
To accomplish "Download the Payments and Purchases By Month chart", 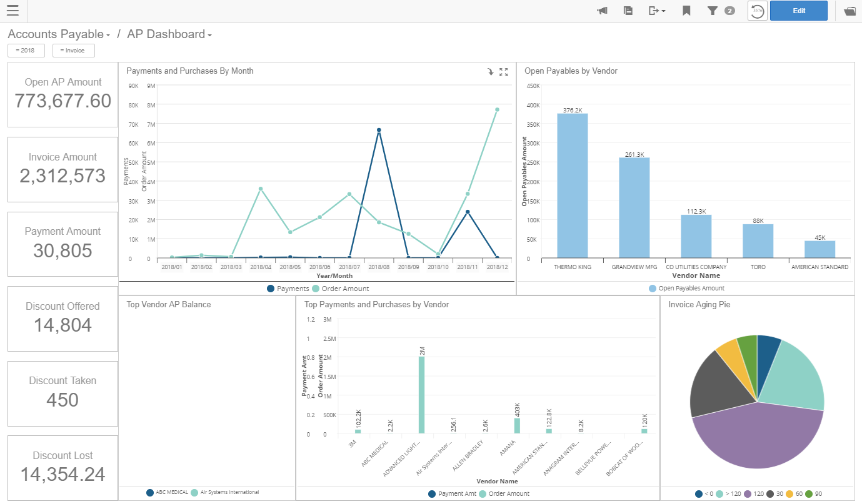I will [490, 72].
